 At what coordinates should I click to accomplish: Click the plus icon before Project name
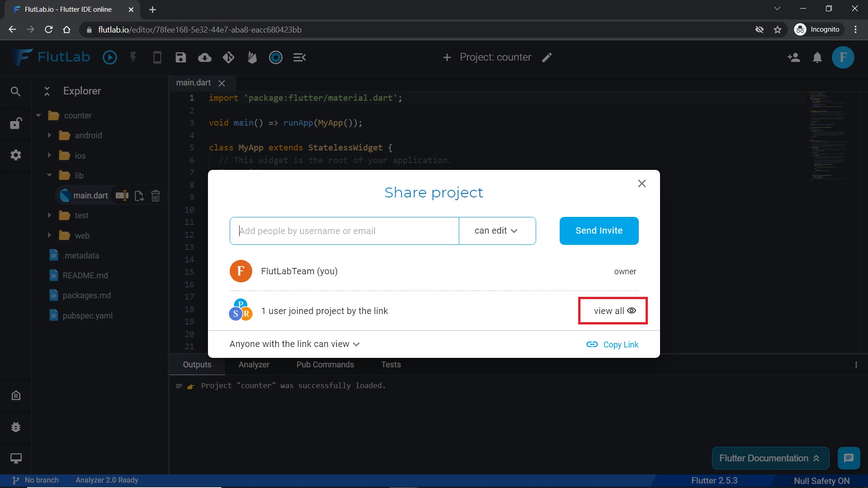point(447,57)
